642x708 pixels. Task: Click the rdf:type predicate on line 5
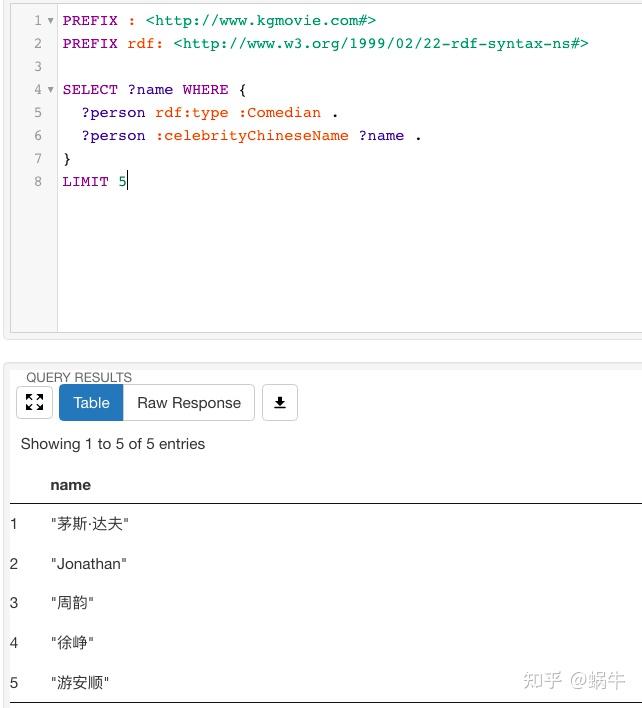point(191,113)
